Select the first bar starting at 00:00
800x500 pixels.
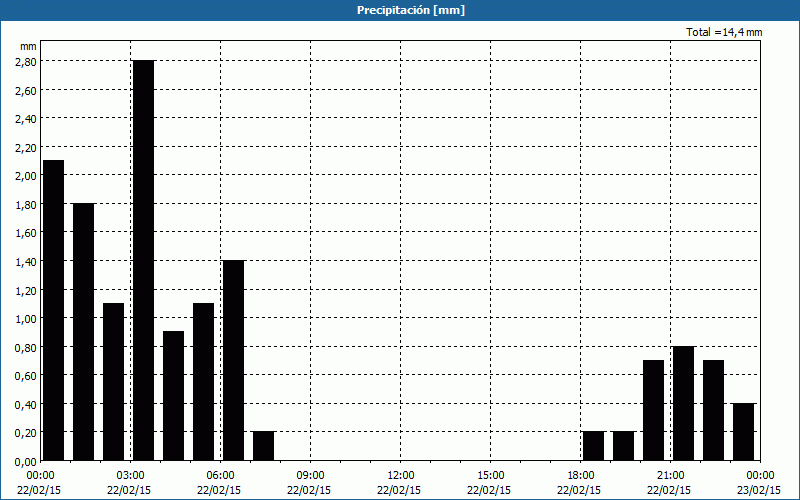click(54, 310)
